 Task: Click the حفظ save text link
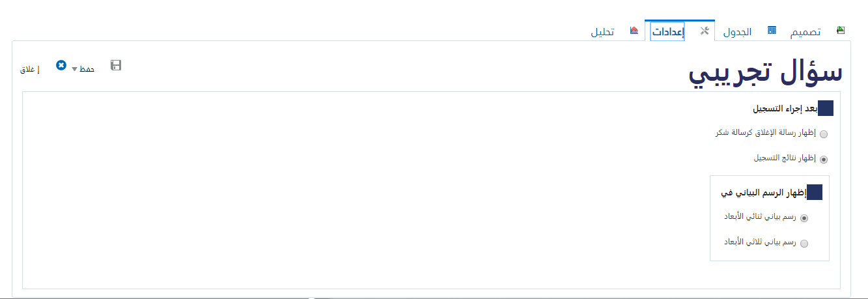[87, 69]
